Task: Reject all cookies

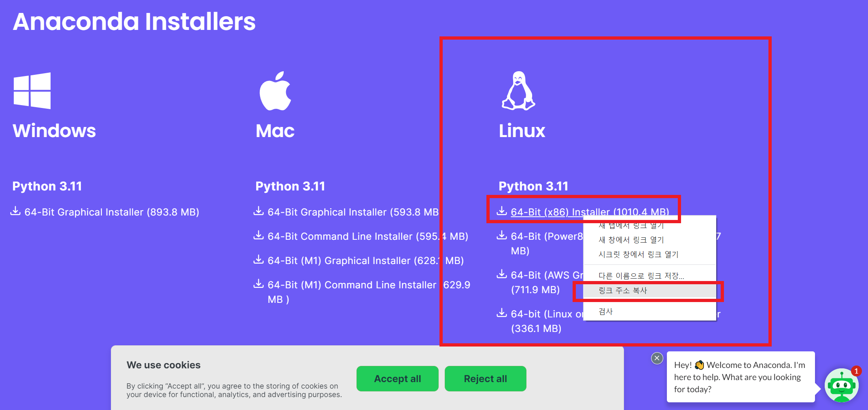Action: click(x=485, y=378)
